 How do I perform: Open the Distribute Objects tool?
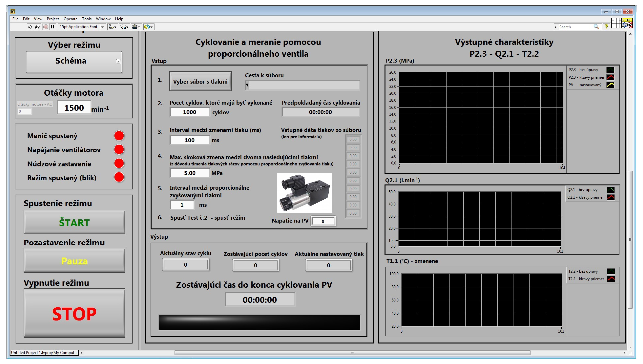[x=124, y=27]
